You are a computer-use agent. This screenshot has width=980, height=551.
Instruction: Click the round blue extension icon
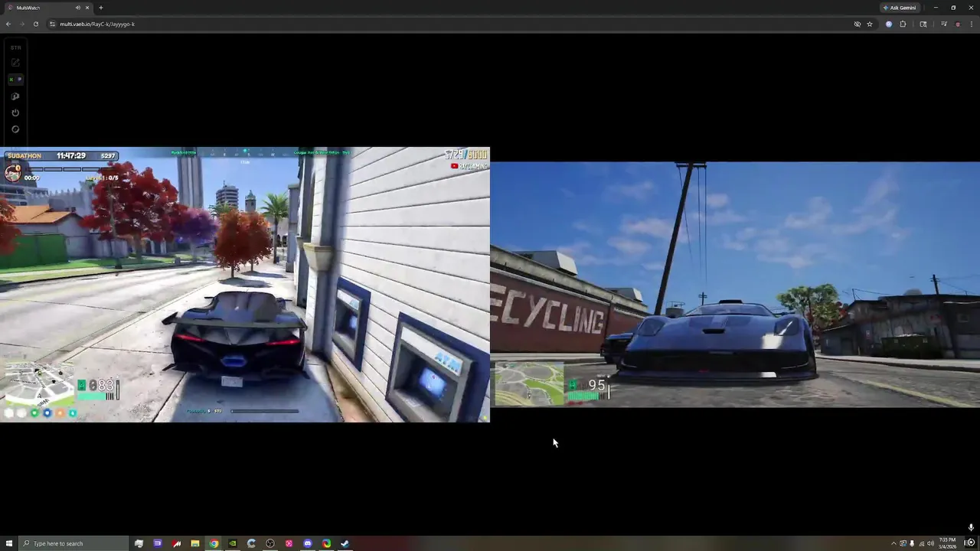coord(889,24)
